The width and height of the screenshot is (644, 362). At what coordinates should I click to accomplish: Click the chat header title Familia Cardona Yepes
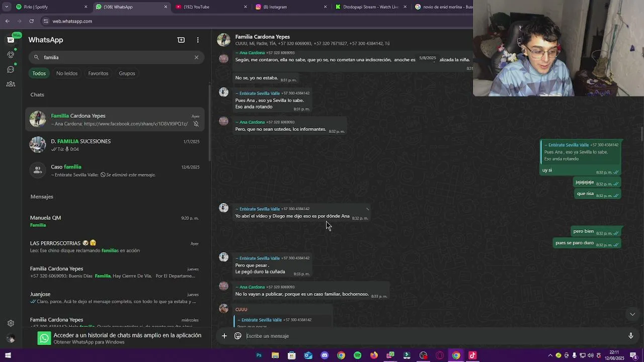262,37
